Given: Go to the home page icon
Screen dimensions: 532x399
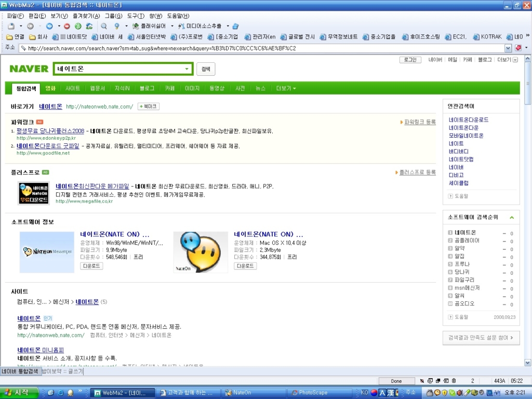Looking at the screenshot, I should [89, 26].
